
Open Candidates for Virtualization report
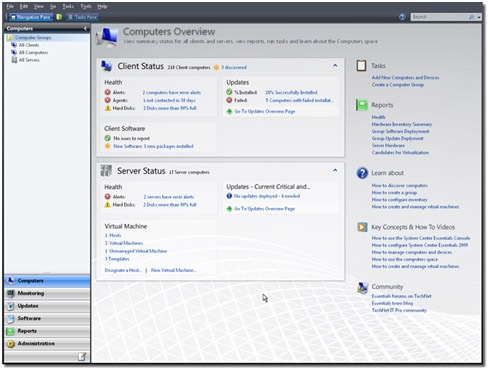400,153
